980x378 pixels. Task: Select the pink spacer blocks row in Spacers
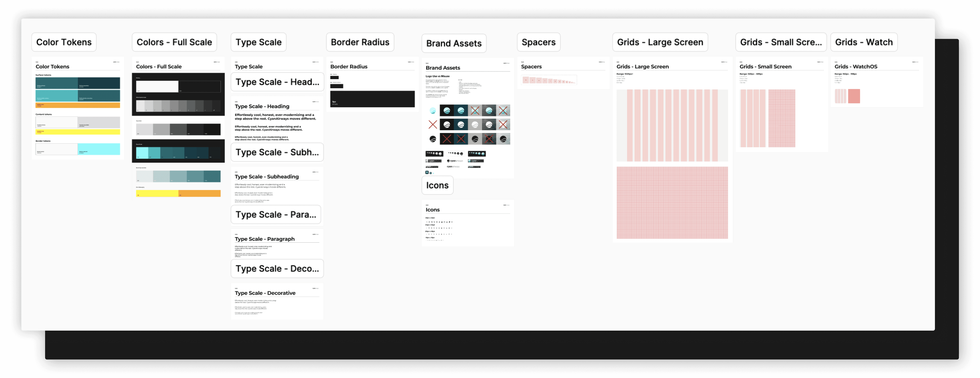(549, 80)
